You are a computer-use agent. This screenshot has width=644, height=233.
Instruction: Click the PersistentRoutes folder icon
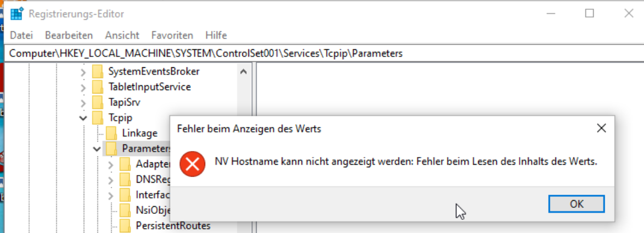click(125, 225)
